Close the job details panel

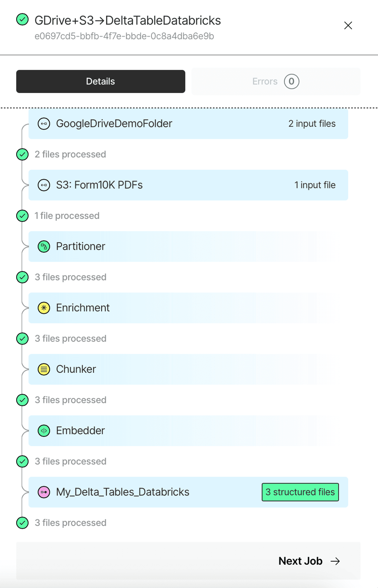pyautogui.click(x=348, y=25)
